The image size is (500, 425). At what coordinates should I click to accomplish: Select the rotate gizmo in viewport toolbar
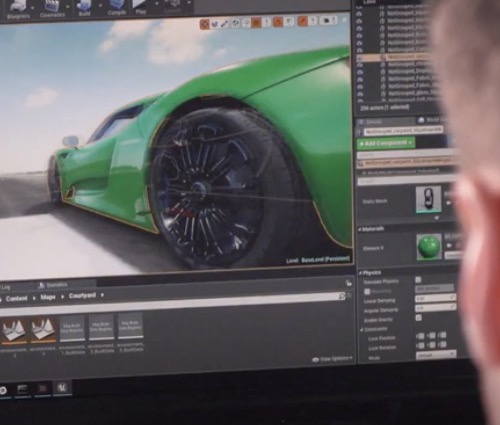point(215,24)
